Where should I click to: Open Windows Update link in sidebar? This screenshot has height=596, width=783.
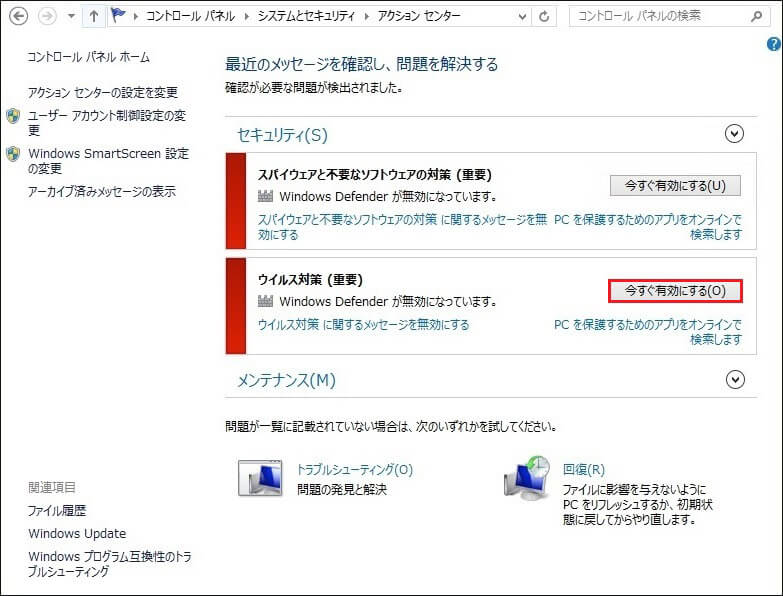[77, 533]
